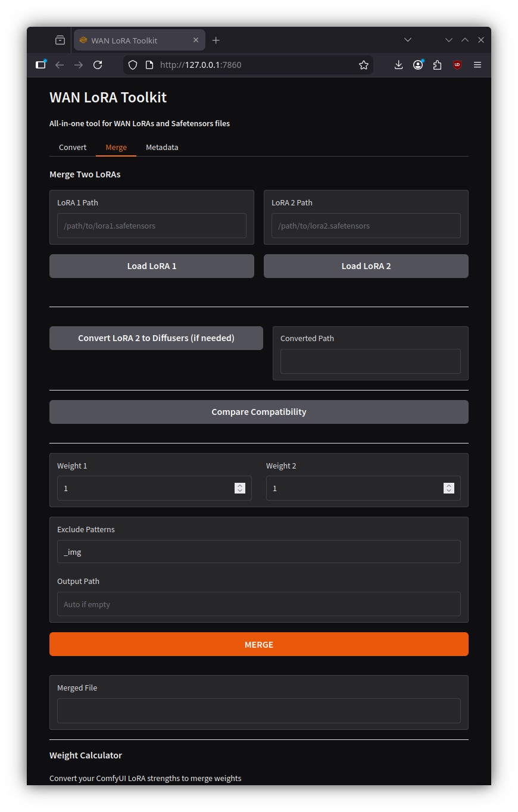
Task: Open the tracking protection shield icon
Action: 133,65
